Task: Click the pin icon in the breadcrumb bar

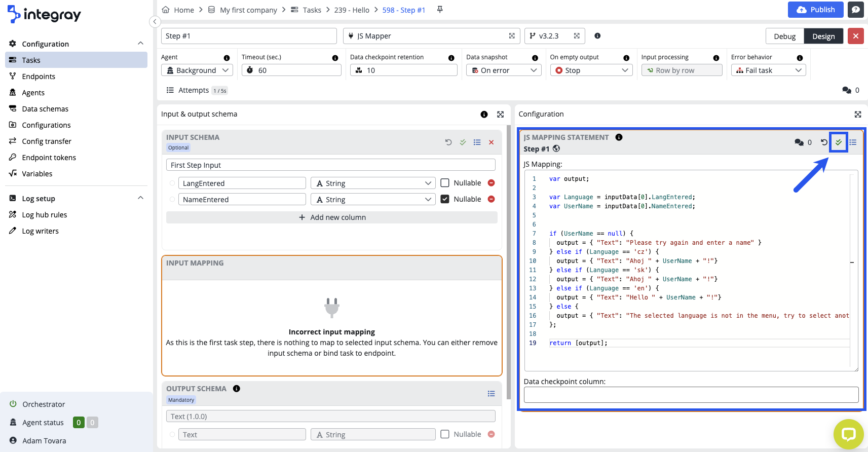Action: coord(440,10)
